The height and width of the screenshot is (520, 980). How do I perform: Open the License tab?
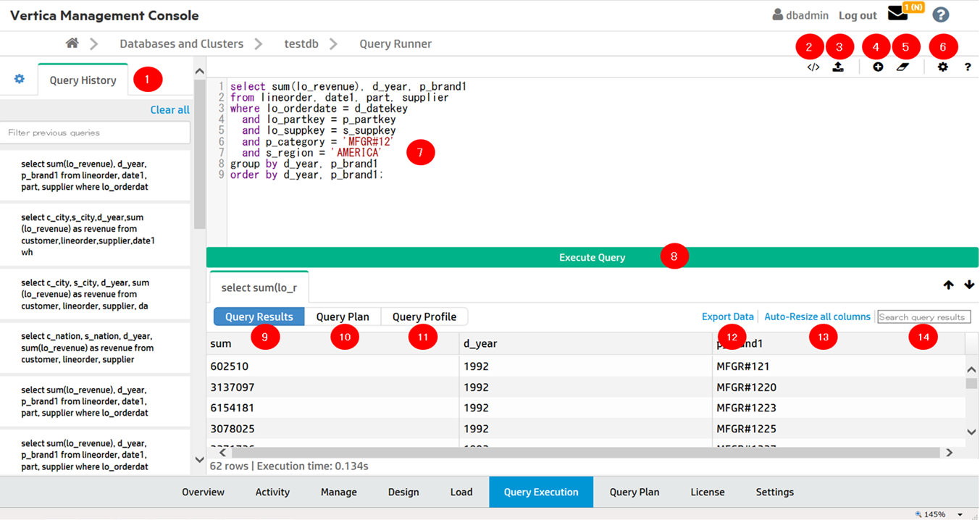(708, 492)
